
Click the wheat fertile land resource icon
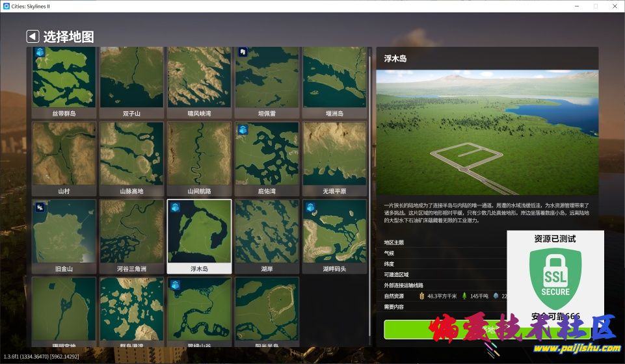[420, 296]
